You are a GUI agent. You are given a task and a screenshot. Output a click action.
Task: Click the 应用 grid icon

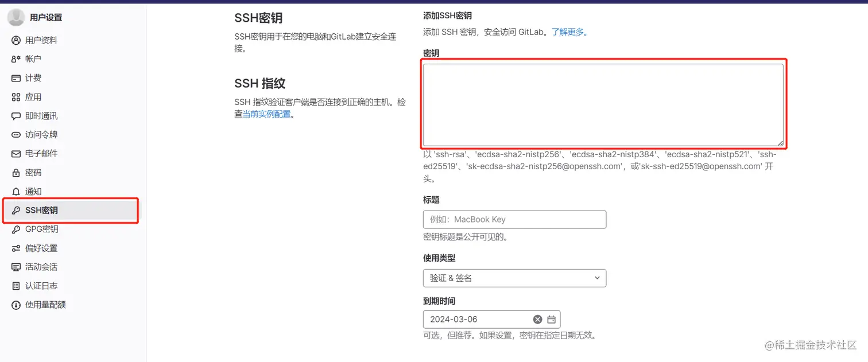pos(16,97)
